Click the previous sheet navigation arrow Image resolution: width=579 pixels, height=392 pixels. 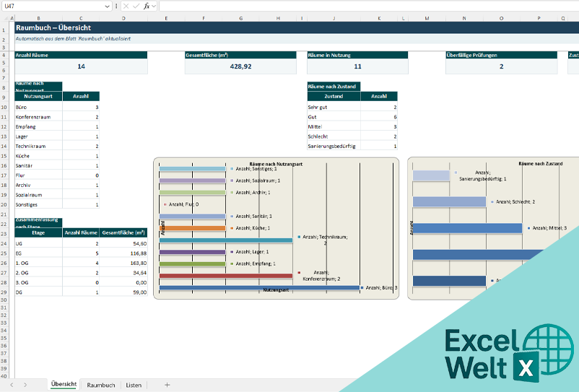[12, 385]
